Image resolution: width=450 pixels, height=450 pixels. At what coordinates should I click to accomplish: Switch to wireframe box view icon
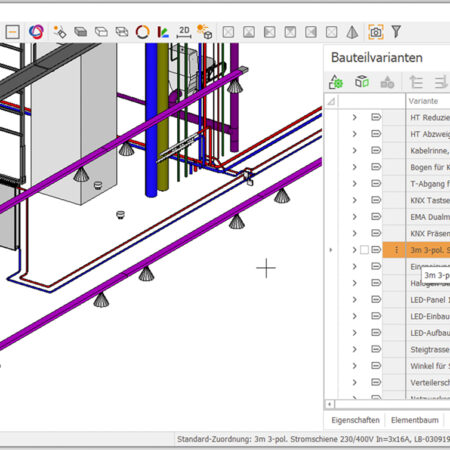[x=122, y=32]
